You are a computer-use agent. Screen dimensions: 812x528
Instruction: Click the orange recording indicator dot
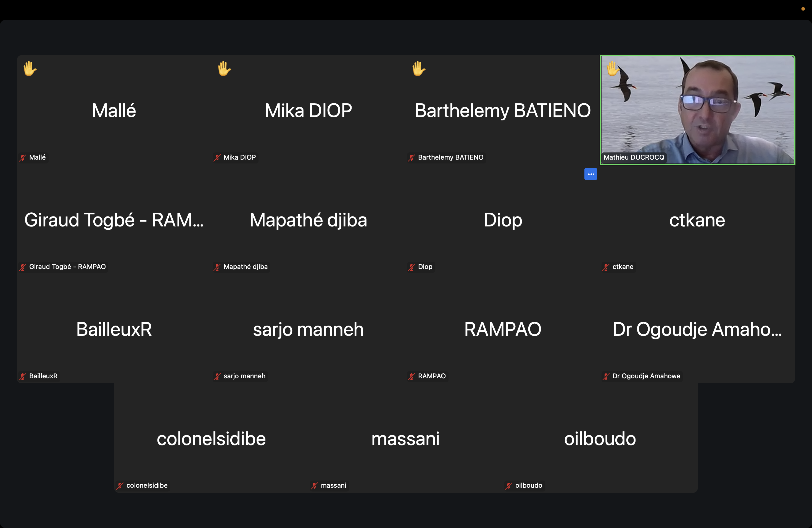803,9
